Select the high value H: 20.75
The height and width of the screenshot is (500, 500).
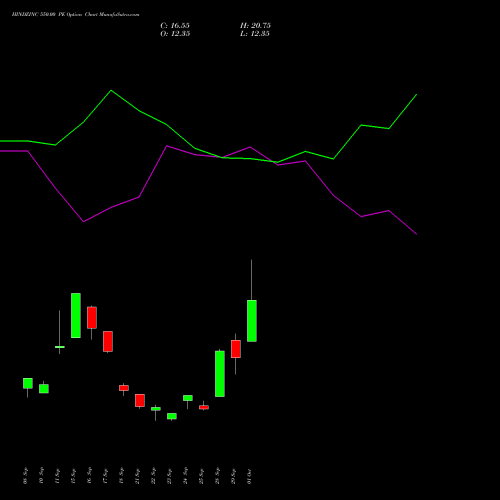pos(255,26)
